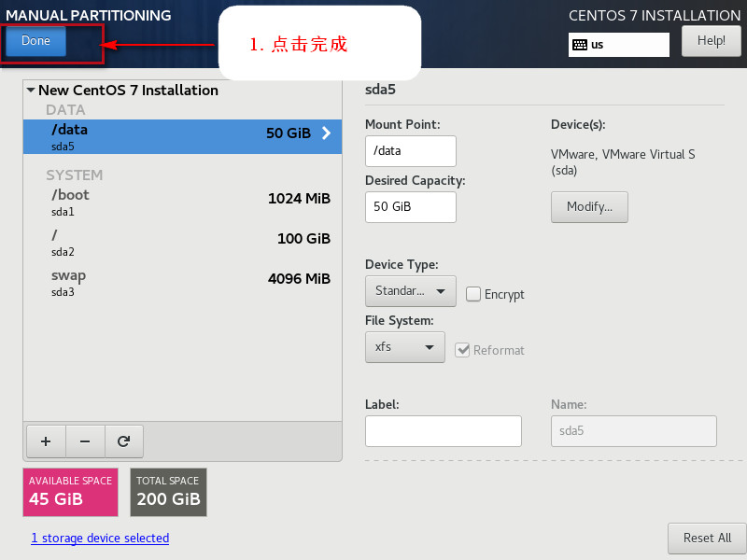Click the Mount Point input field
Screen dimensions: 747x560
coord(411,151)
